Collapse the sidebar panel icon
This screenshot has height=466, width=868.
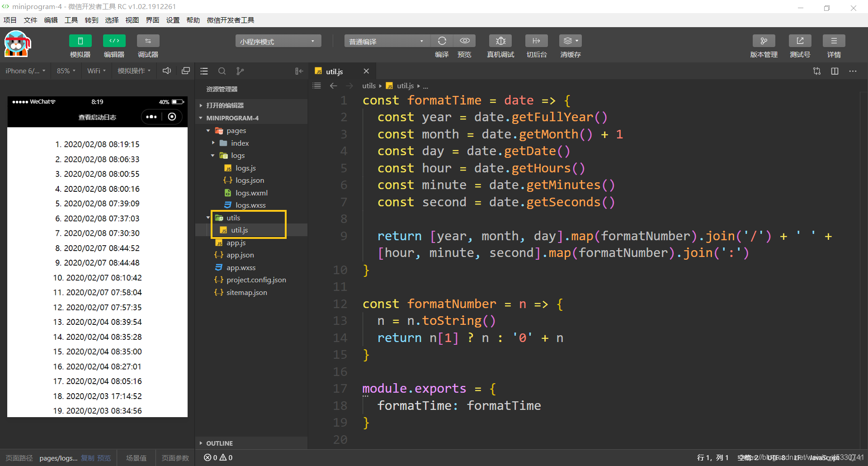(299, 71)
